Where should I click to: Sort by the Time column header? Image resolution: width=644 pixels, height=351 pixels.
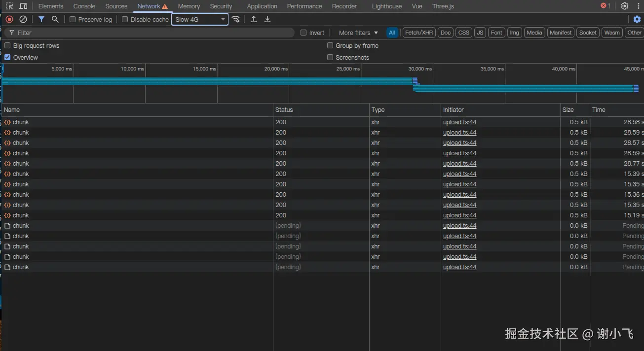(x=617, y=109)
